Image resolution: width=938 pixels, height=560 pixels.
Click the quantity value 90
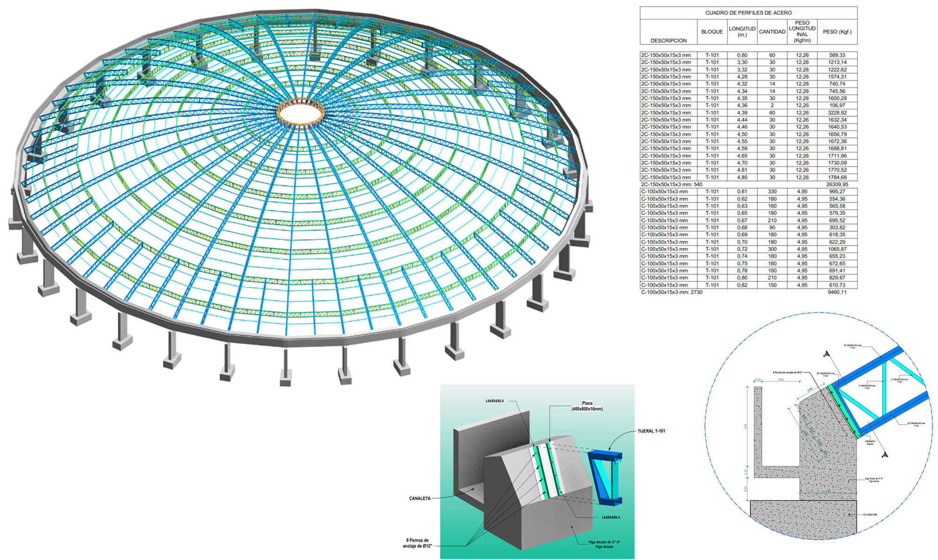coord(772,228)
